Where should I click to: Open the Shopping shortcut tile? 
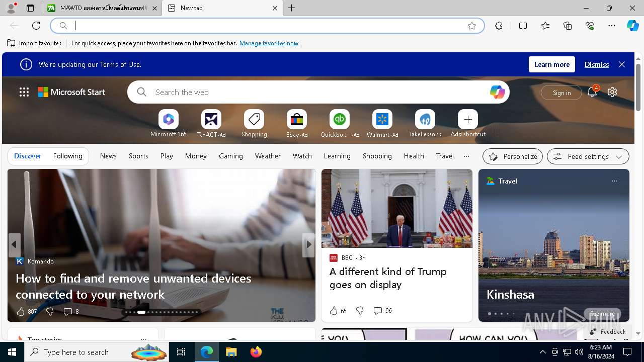coord(254,124)
